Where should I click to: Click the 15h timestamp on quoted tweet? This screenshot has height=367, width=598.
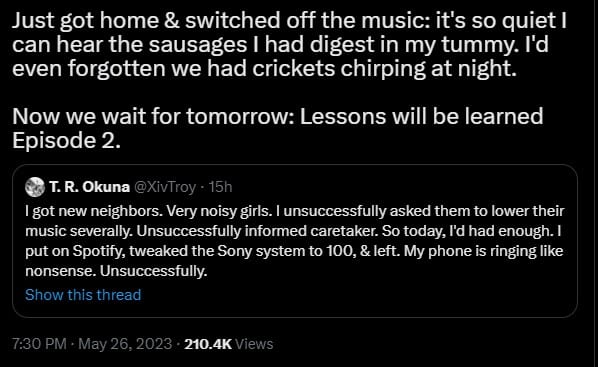[220, 187]
